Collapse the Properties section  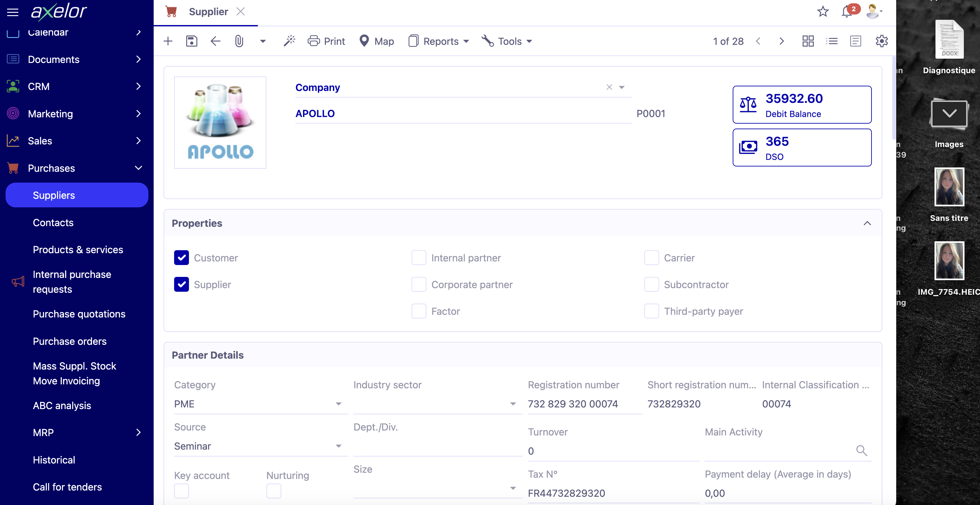tap(868, 223)
